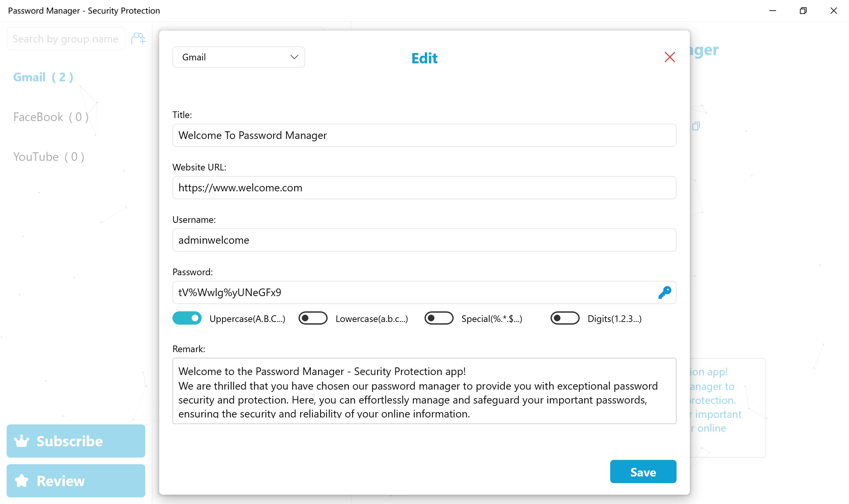Screen dimensions: 849x504
Task: Disable the Uppercase toggle
Action: pos(187,318)
